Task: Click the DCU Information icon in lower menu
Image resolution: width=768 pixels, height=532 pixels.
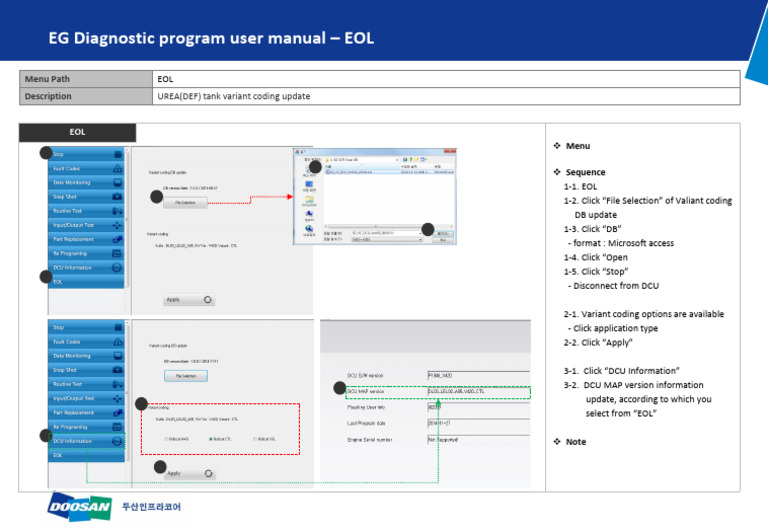Action: tap(118, 440)
